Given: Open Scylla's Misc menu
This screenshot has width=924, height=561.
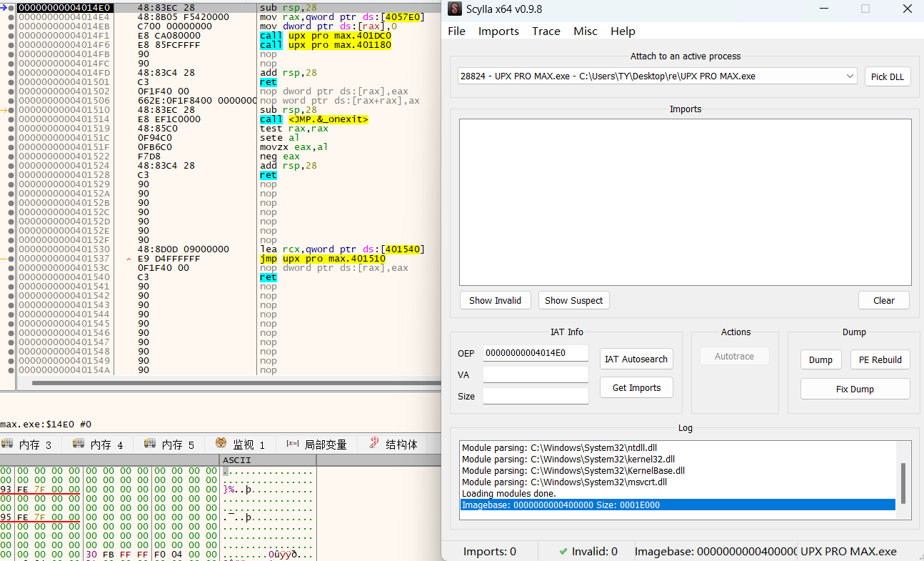Looking at the screenshot, I should tap(586, 31).
